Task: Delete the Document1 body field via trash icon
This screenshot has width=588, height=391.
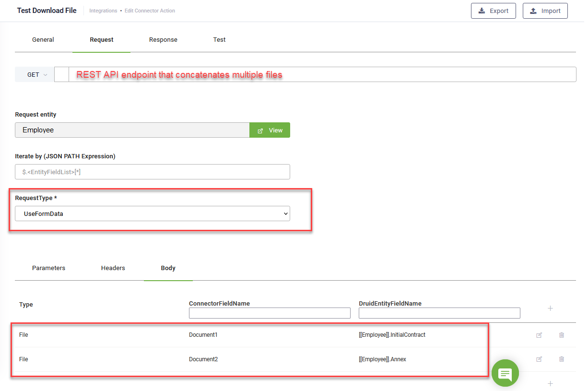Action: [562, 335]
